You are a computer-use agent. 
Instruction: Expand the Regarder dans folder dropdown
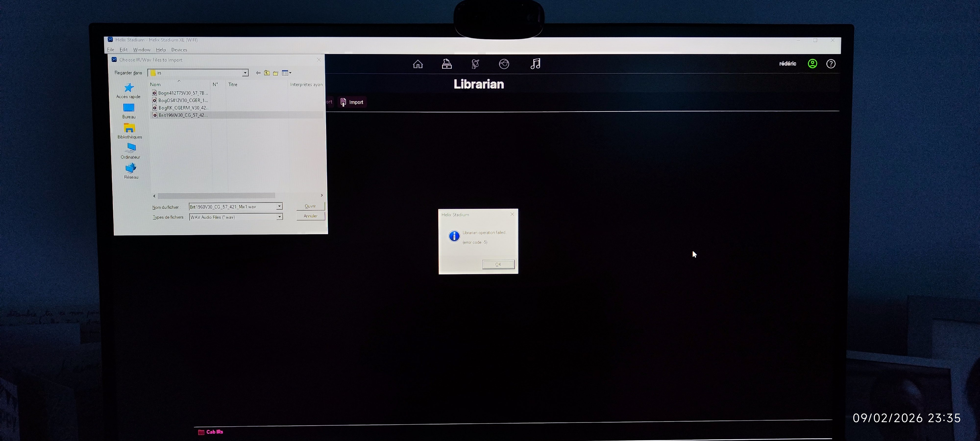pyautogui.click(x=245, y=73)
